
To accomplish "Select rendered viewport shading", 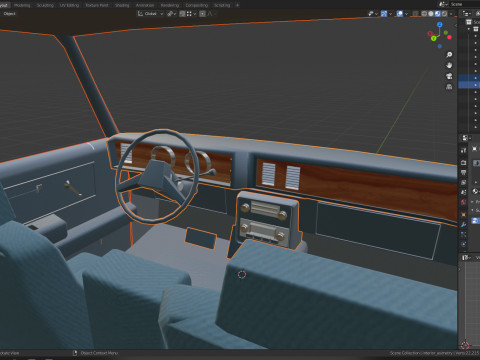I will click(x=444, y=14).
